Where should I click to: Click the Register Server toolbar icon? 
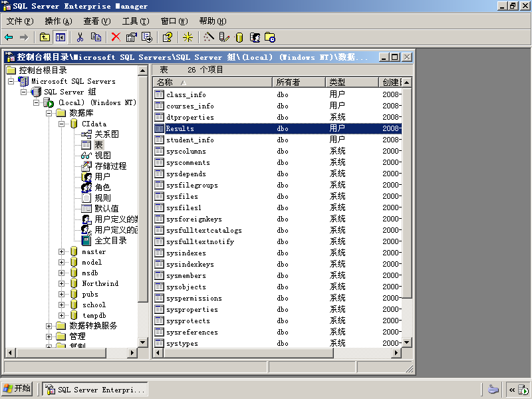pyautogui.click(x=224, y=37)
